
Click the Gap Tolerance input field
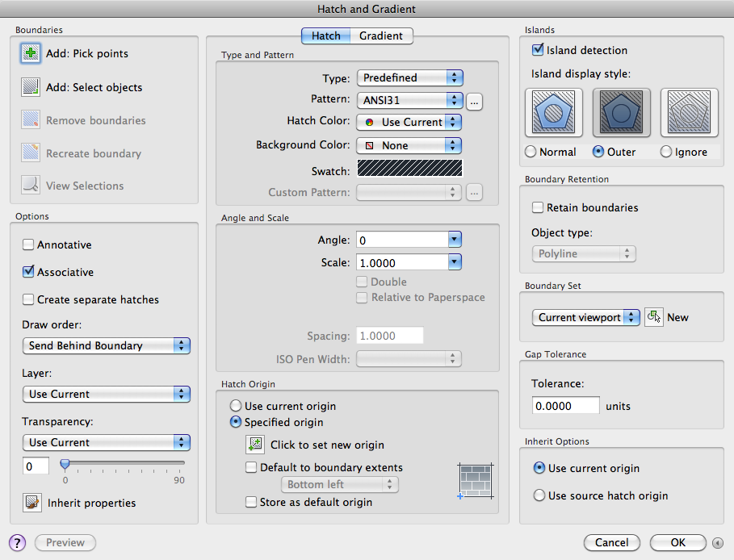565,405
